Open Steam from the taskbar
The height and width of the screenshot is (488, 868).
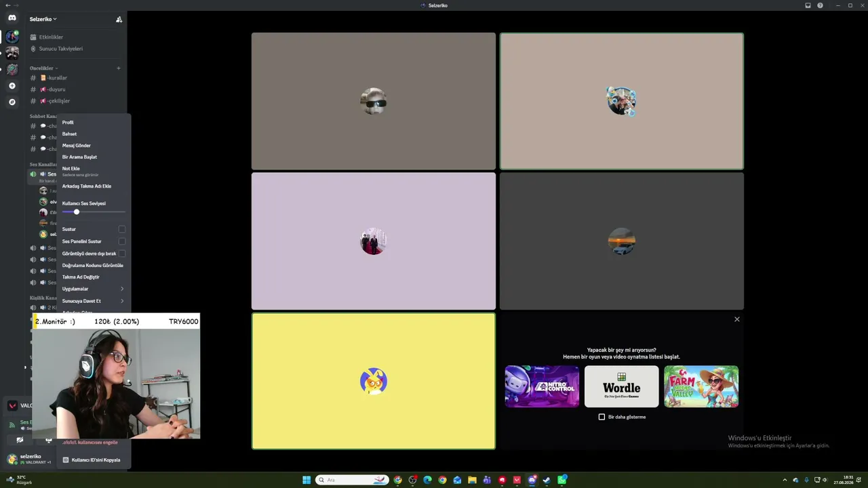coord(547,480)
